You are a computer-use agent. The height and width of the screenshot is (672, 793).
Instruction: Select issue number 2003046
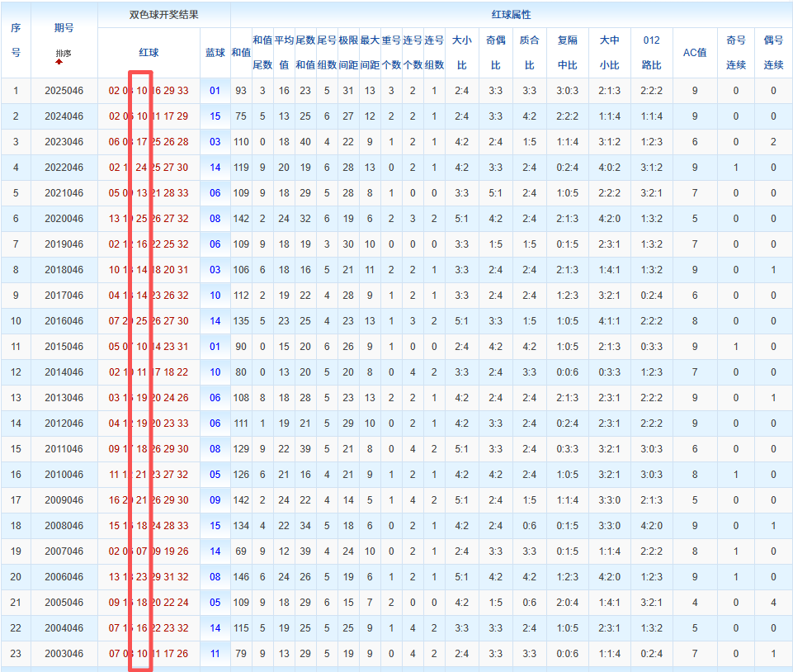pos(64,654)
